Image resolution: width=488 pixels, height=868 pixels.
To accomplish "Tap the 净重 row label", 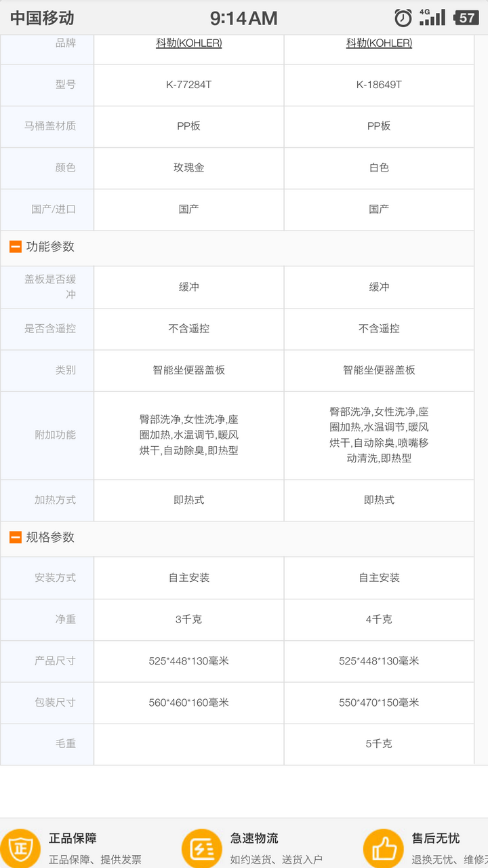I will (x=66, y=619).
